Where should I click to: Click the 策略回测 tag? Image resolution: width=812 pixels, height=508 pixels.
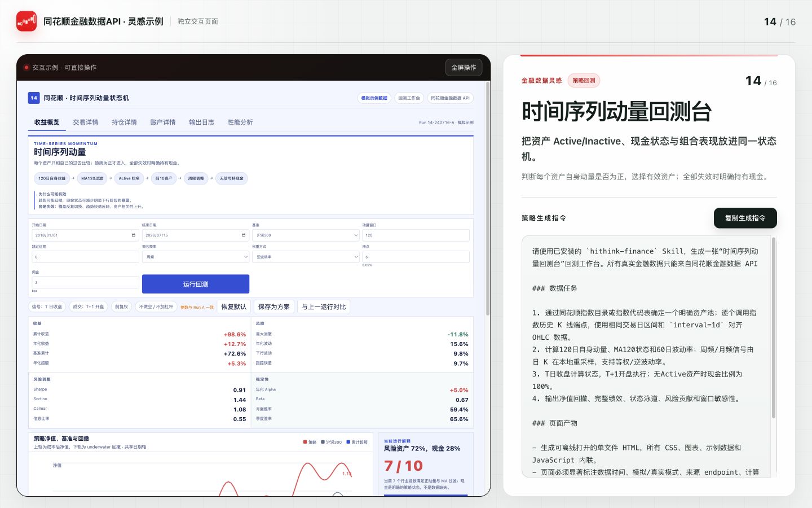point(584,81)
